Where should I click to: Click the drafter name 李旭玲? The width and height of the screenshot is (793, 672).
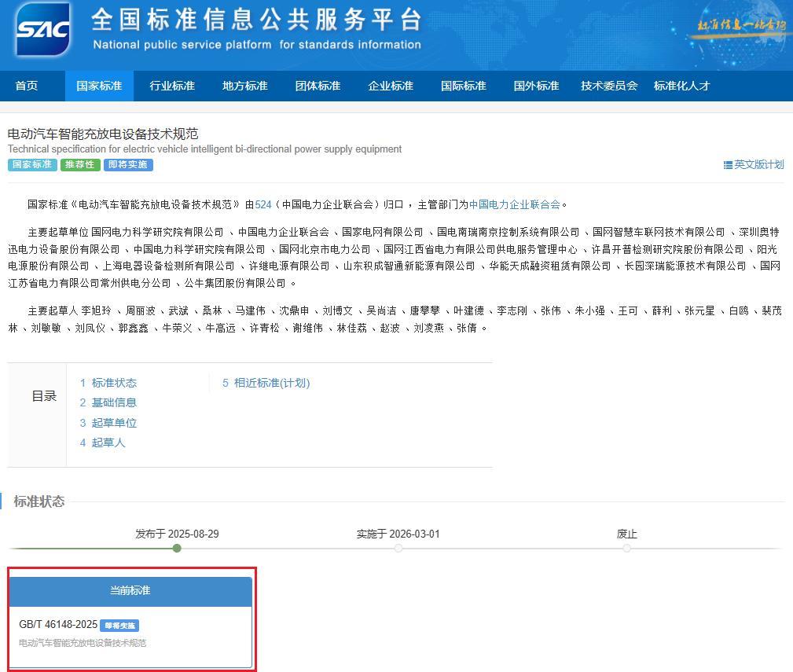96,310
